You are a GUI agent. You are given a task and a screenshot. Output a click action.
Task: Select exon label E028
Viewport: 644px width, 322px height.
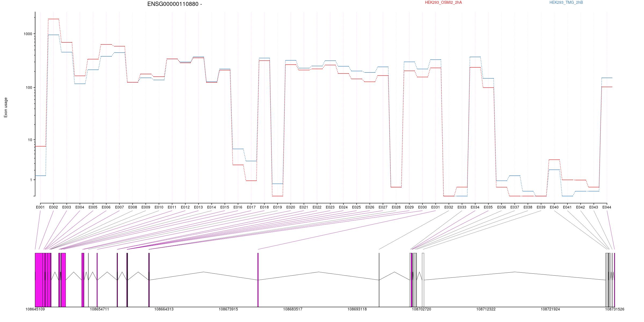pos(396,207)
